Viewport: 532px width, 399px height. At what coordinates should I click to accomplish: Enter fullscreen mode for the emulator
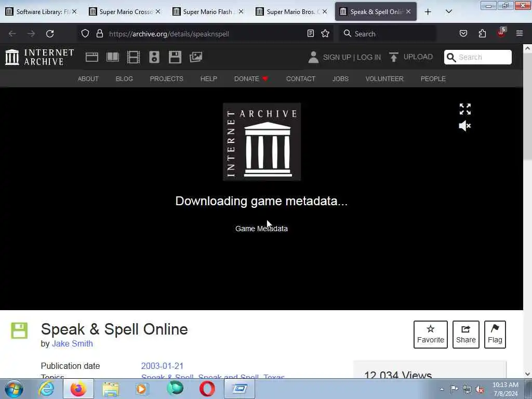465,109
